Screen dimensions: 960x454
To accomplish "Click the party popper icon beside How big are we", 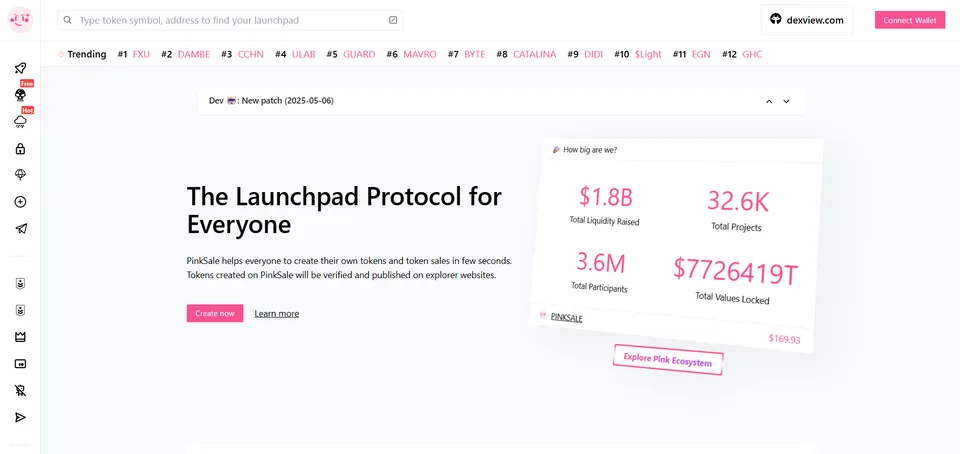I will coord(556,149).
